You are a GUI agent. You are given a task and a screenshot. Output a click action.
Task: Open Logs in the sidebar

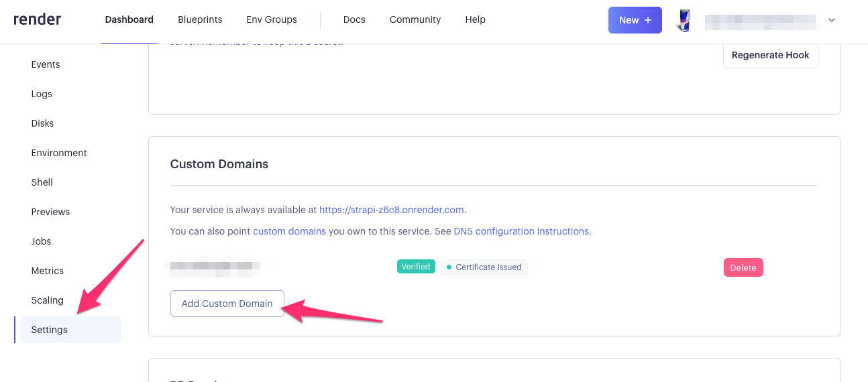pos(42,94)
